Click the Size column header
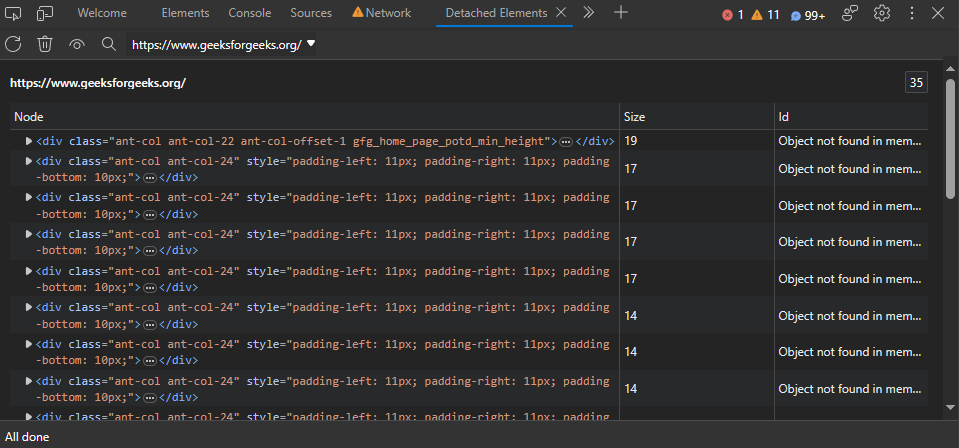 tap(635, 117)
